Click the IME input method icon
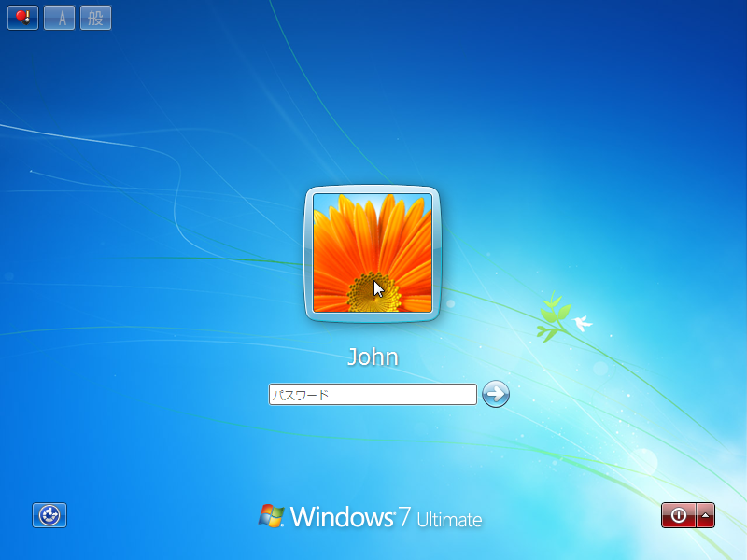Viewport: 747px width, 560px height. click(22, 18)
